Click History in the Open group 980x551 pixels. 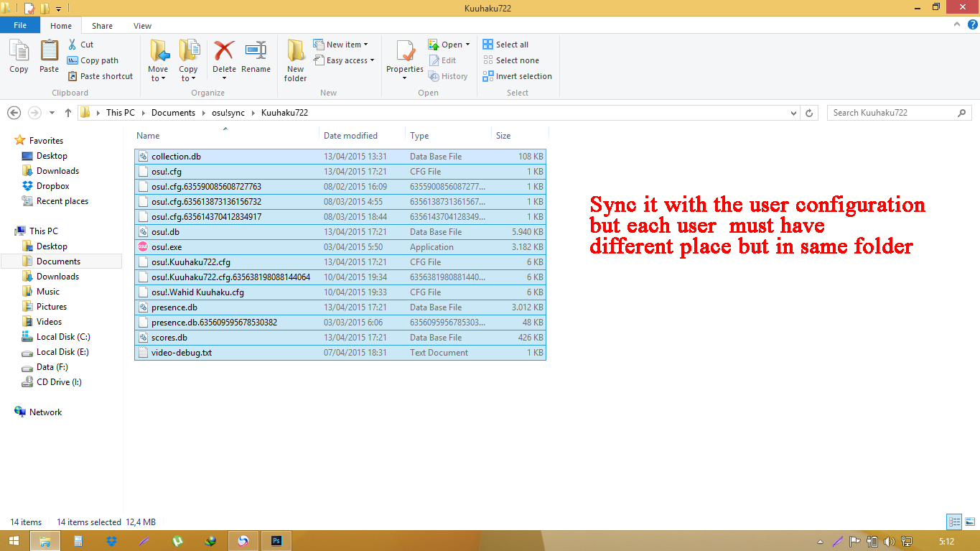tap(448, 76)
